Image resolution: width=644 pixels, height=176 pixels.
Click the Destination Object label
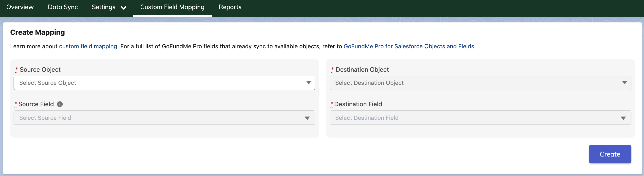pos(362,70)
